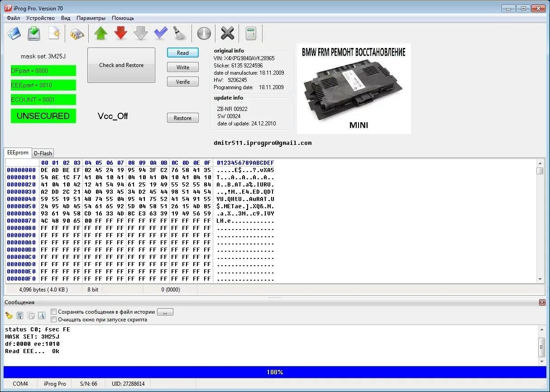
Task: Click the brush erase icon in toolbar
Action: click(179, 33)
